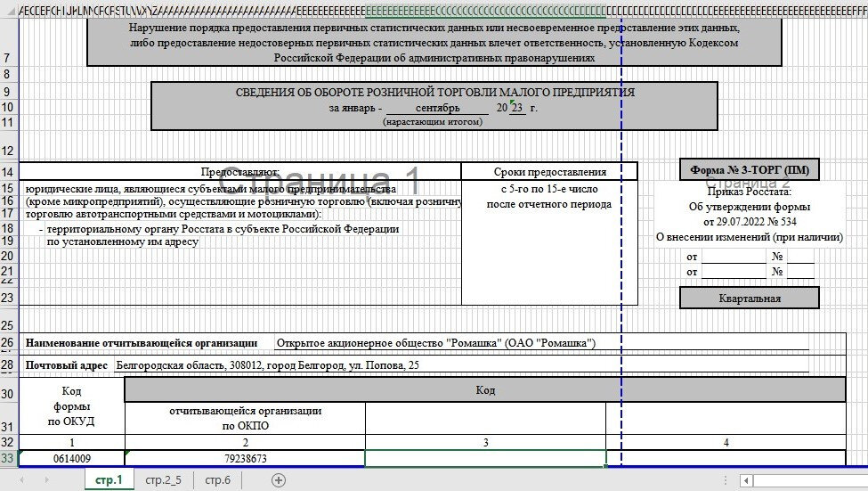This screenshot has height=491, width=868.
Task: Click the horizontal scrollbar left arrow
Action: pyautogui.click(x=746, y=480)
